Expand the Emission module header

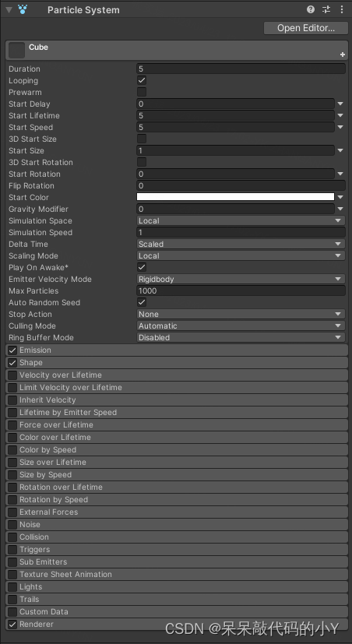(177, 350)
